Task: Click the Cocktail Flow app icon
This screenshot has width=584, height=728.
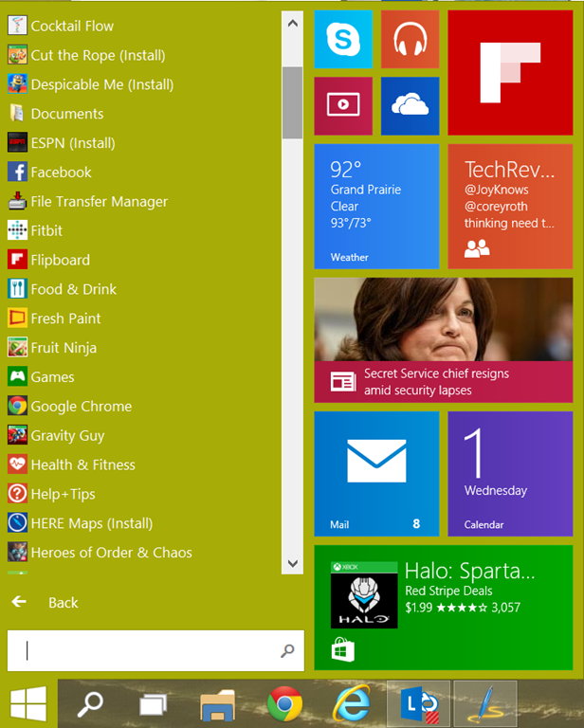Action: (17, 26)
